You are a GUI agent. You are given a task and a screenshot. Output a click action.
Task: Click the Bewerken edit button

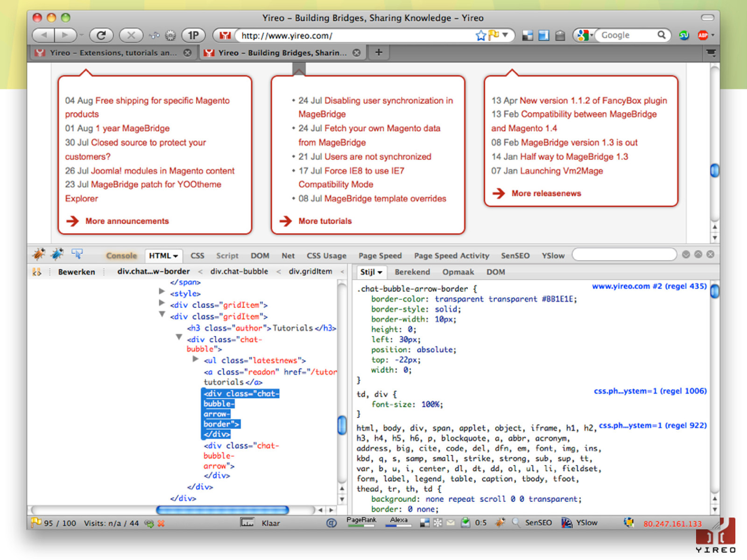coord(76,272)
